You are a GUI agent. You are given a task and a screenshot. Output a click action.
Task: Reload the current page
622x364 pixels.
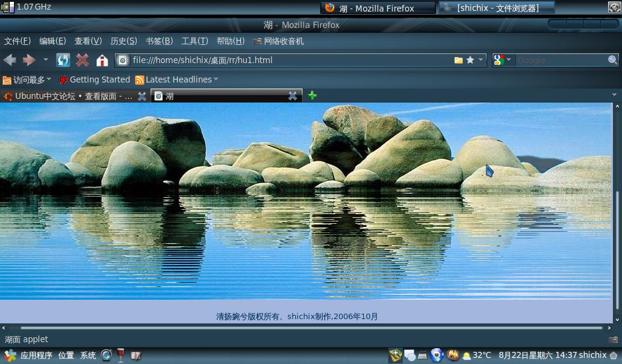point(63,60)
